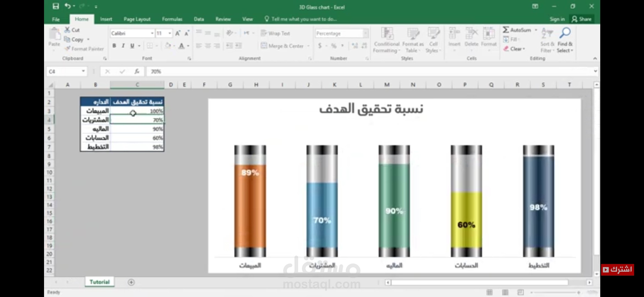This screenshot has height=297, width=644.
Task: Click the Save icon in title bar
Action: 56,6
